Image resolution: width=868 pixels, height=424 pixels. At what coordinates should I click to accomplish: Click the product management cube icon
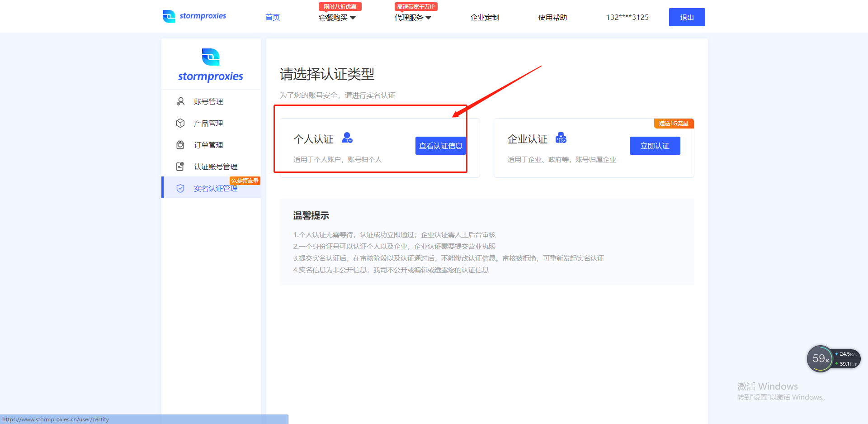tap(180, 123)
